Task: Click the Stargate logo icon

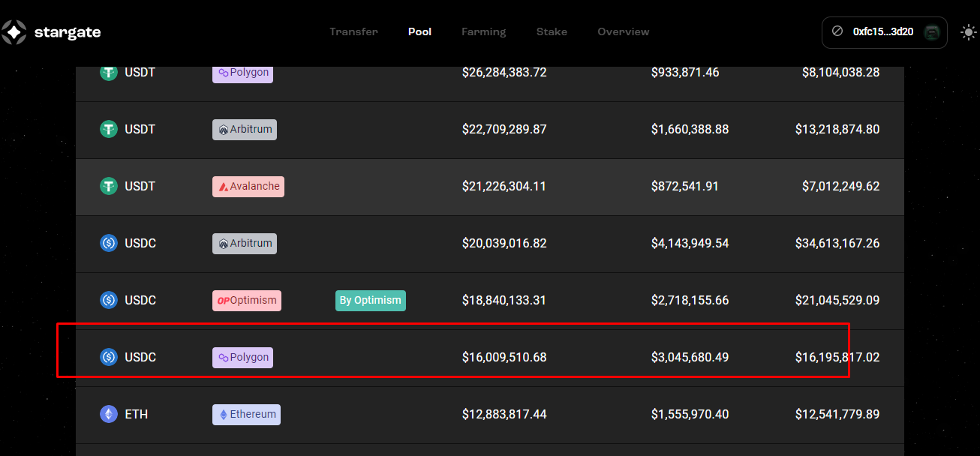Action: (x=14, y=32)
